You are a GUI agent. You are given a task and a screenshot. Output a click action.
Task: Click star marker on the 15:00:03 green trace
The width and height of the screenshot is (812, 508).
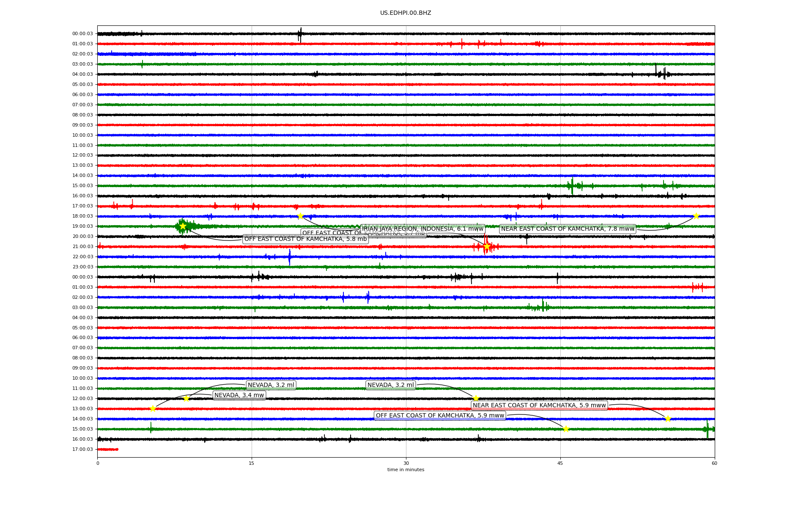click(x=566, y=429)
